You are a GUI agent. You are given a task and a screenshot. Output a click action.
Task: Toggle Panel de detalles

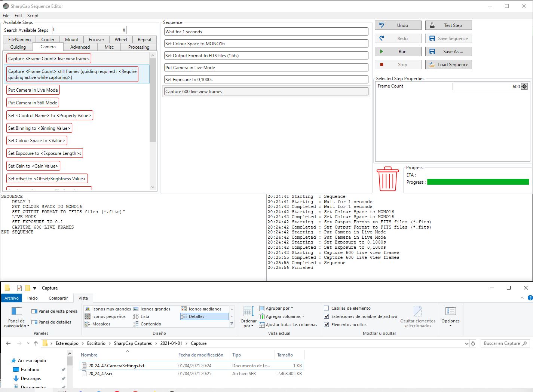[x=52, y=322]
